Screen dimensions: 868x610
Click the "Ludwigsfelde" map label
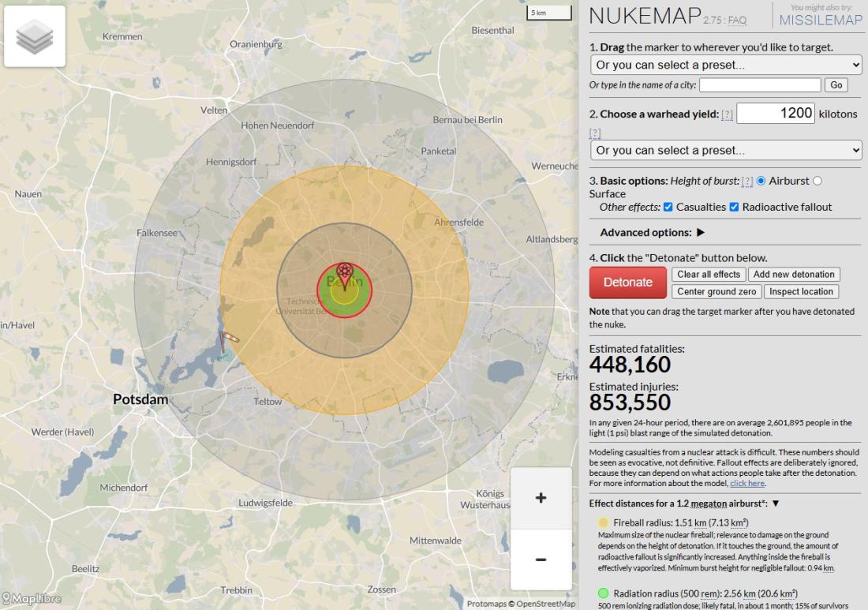[x=266, y=503]
